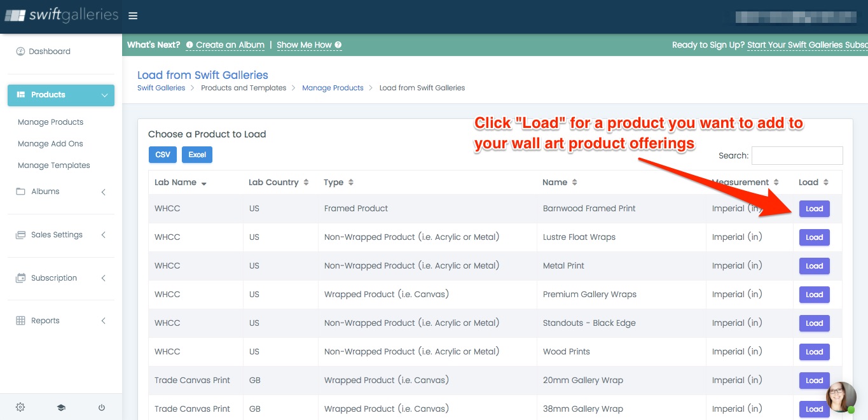868x420 pixels.
Task: Click the 'Wood Prints' name cell
Action: pyautogui.click(x=567, y=352)
